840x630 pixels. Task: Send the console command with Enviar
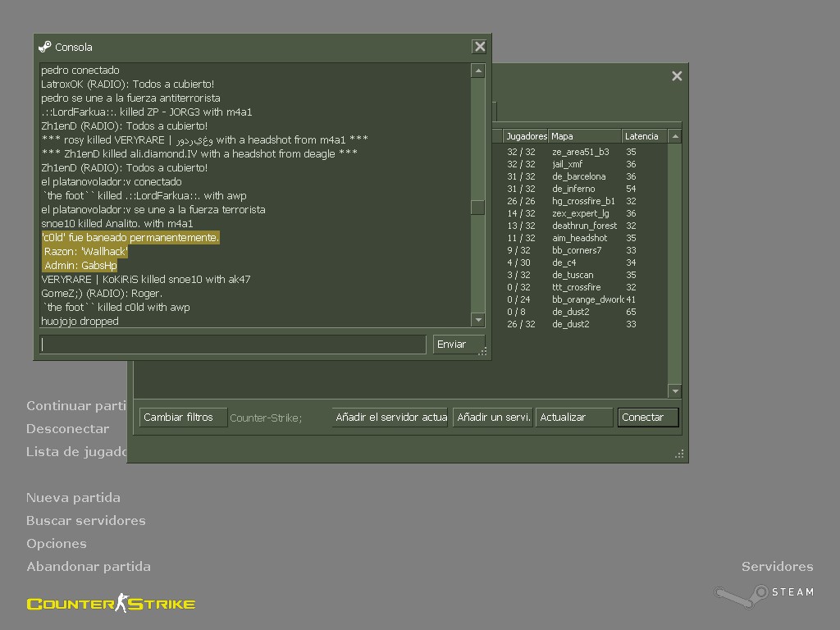click(459, 345)
